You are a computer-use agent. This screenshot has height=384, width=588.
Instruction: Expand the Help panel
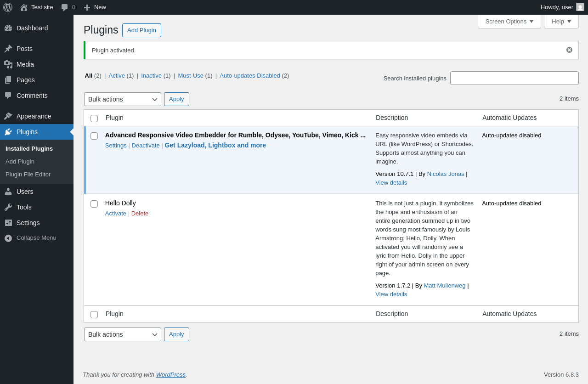point(561,21)
